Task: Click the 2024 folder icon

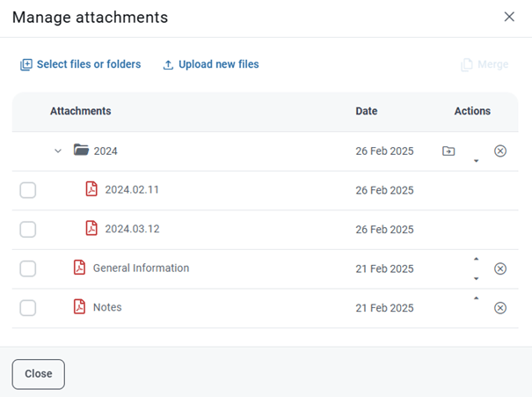Action: (82, 151)
